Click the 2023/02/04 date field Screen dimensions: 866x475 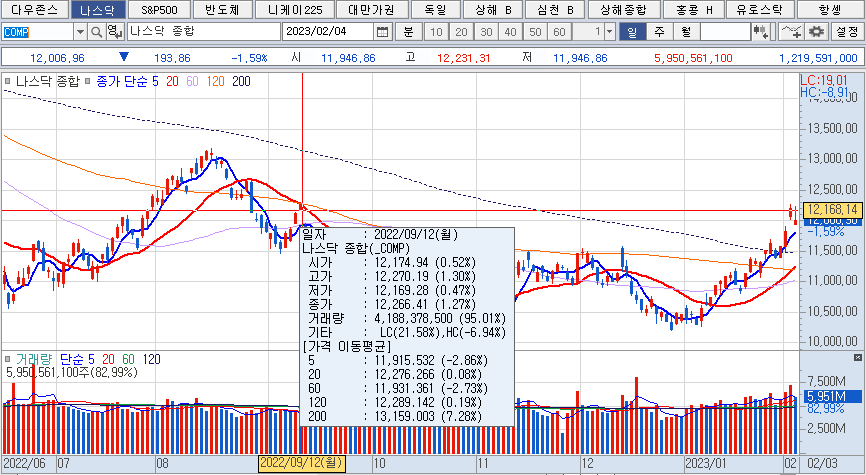click(329, 32)
